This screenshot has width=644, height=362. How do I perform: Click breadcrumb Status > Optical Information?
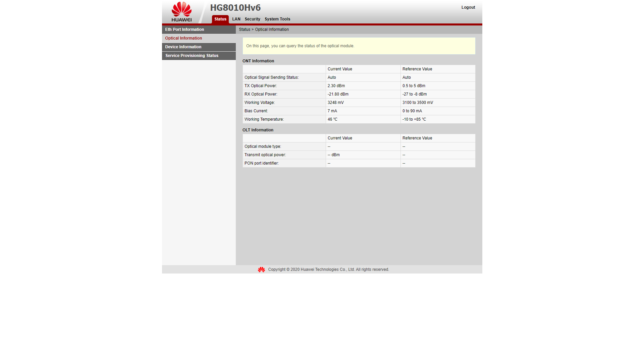pyautogui.click(x=264, y=29)
